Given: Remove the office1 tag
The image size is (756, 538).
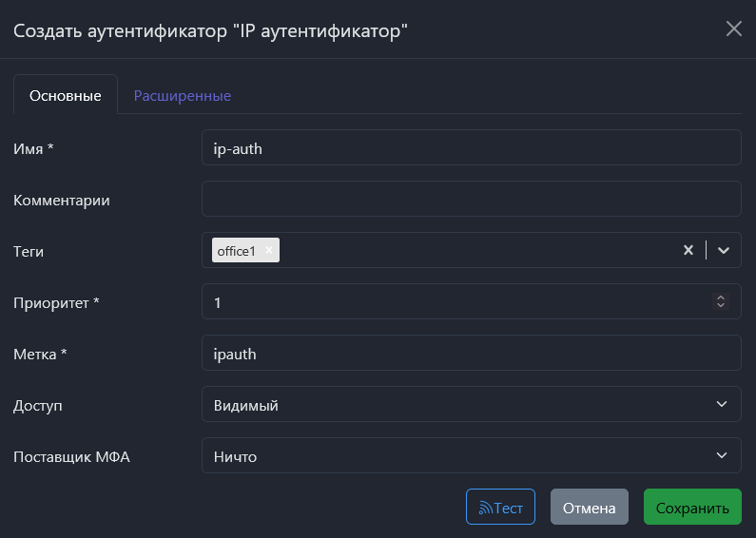Looking at the screenshot, I should (x=269, y=250).
